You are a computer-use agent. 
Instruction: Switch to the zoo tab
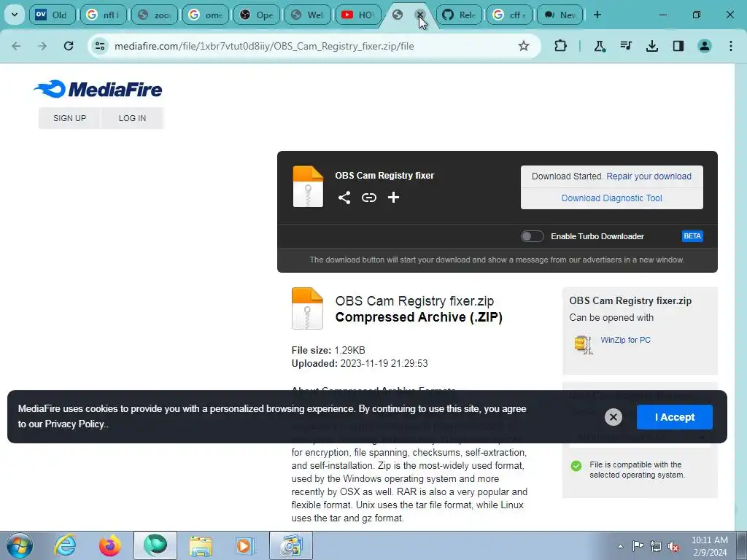click(x=155, y=15)
